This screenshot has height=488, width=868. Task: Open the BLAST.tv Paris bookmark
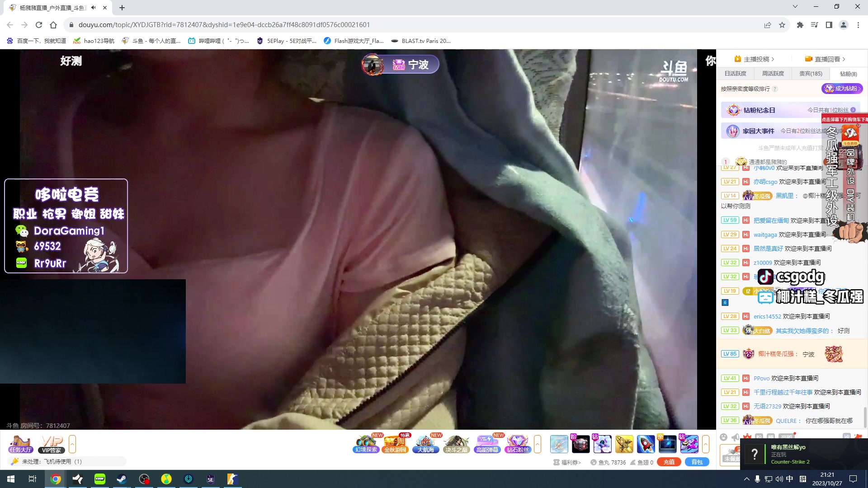421,41
